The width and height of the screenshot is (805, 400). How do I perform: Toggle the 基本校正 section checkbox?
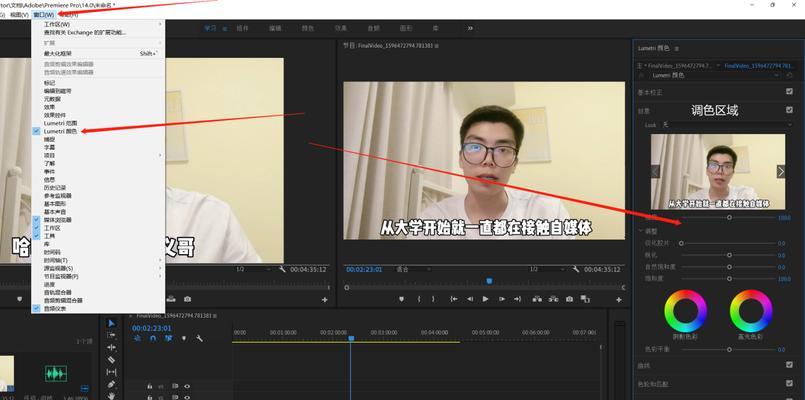click(789, 92)
